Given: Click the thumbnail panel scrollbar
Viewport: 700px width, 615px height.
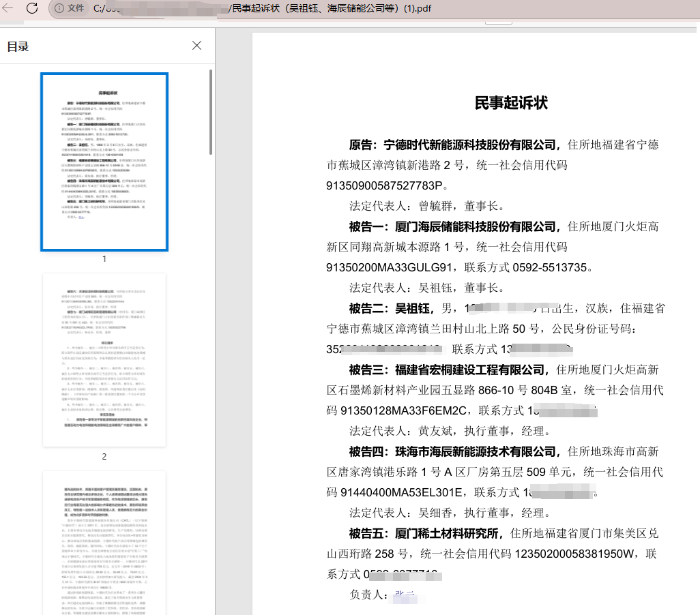Looking at the screenshot, I should (x=211, y=112).
